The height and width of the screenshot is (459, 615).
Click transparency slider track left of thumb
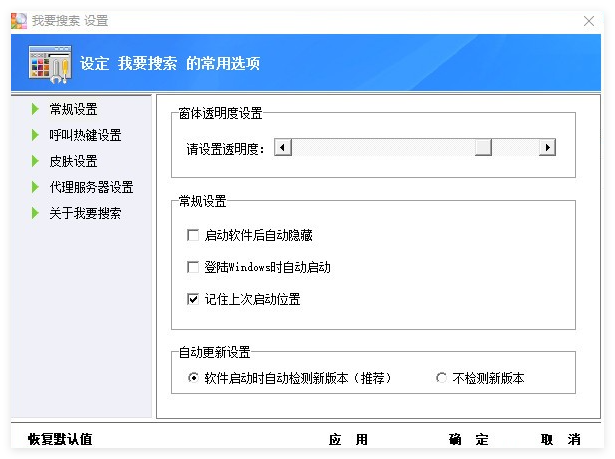(x=383, y=148)
